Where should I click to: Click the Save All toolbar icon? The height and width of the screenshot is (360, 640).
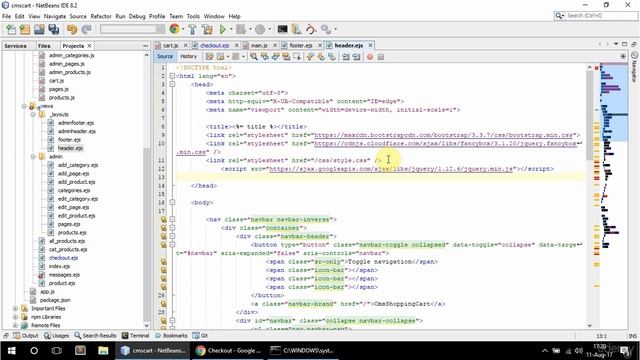click(x=53, y=29)
